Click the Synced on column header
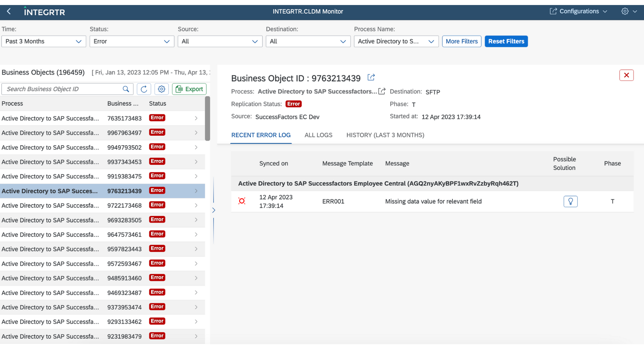 [x=274, y=164]
